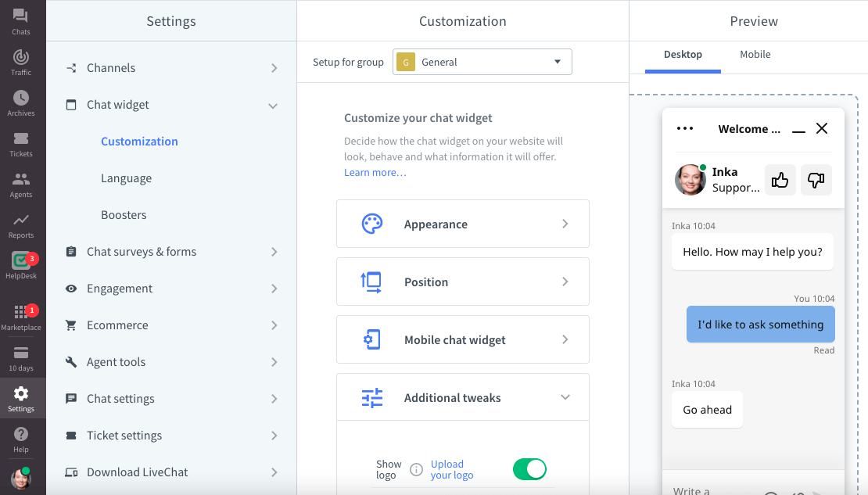Screen dimensions: 868x495
Task: Select Language in settings menu
Action: click(x=126, y=178)
